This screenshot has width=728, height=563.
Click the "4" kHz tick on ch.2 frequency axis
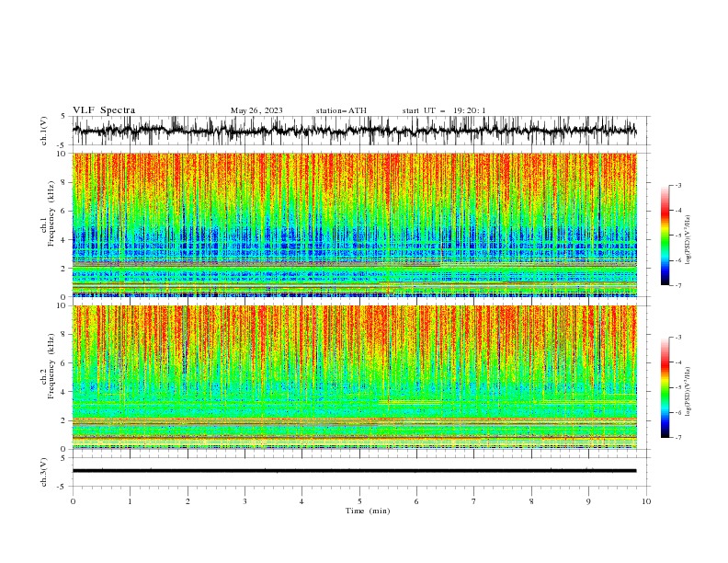click(x=64, y=392)
